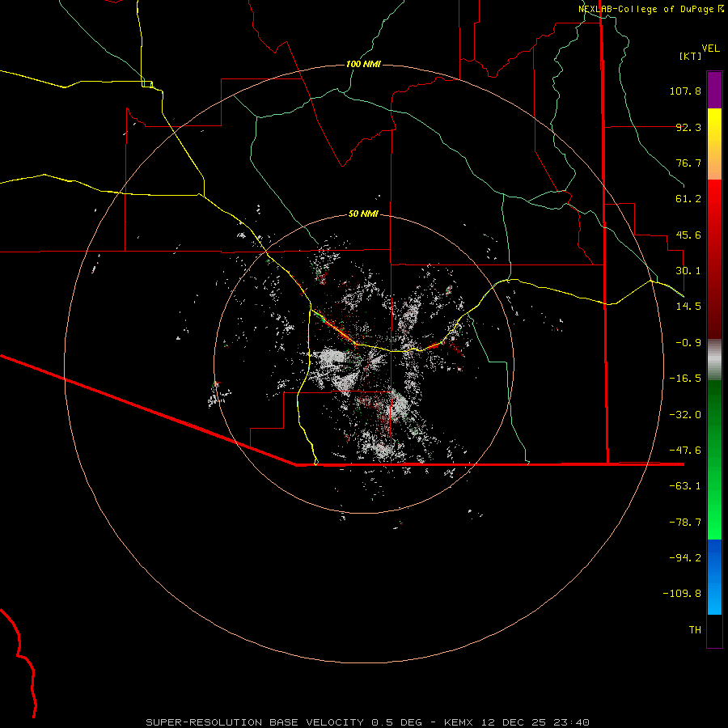Screen dimensions: 728x728
Task: Pick the red segment of the velocity scale
Action: pos(714,259)
